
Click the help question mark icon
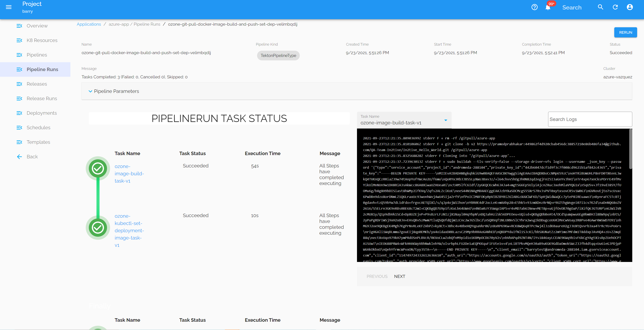coord(535,7)
